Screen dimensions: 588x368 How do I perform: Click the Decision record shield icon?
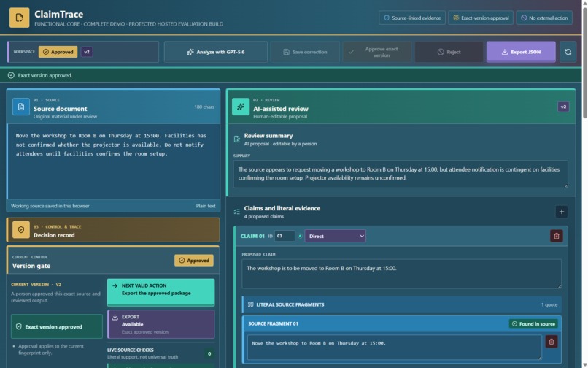(21, 230)
